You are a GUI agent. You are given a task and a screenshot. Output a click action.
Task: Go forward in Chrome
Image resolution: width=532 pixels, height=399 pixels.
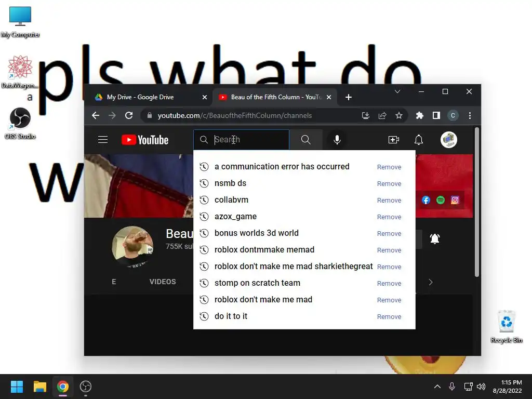[112, 115]
